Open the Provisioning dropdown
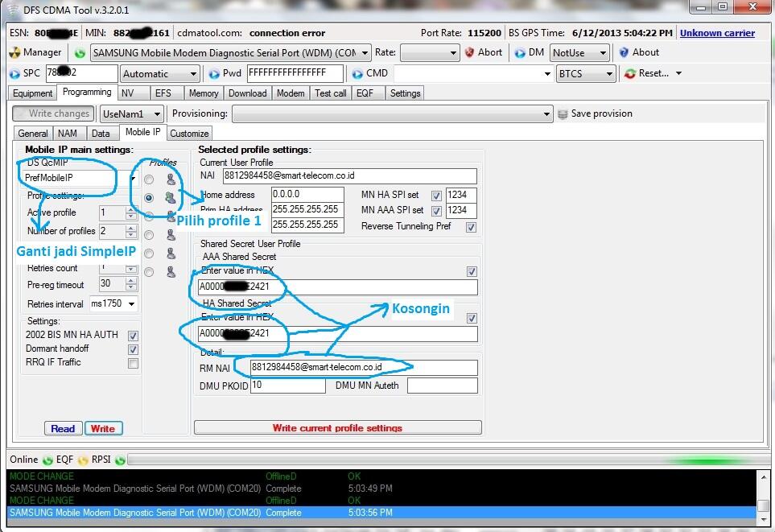 (x=546, y=114)
